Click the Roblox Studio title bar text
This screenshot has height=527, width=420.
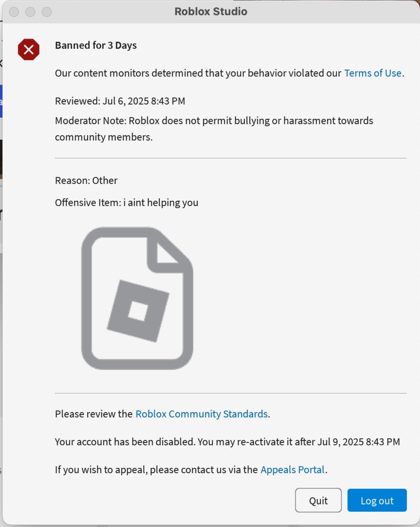(211, 11)
